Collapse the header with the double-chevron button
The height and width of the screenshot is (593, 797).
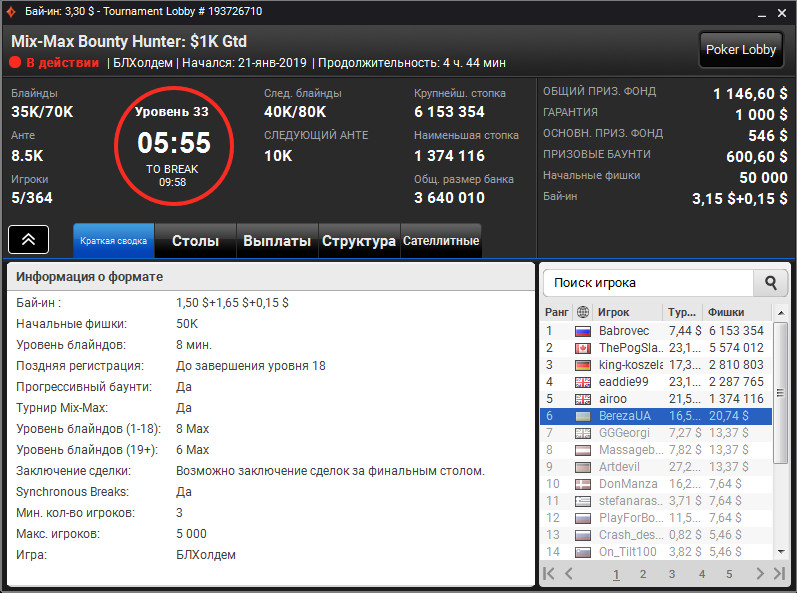coord(28,239)
